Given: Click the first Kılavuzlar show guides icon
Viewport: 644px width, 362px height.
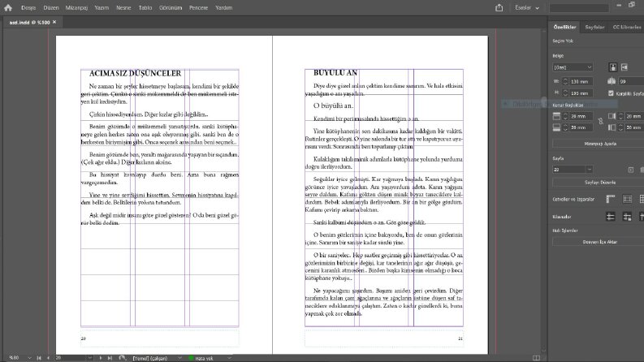Looking at the screenshot, I should (x=611, y=217).
